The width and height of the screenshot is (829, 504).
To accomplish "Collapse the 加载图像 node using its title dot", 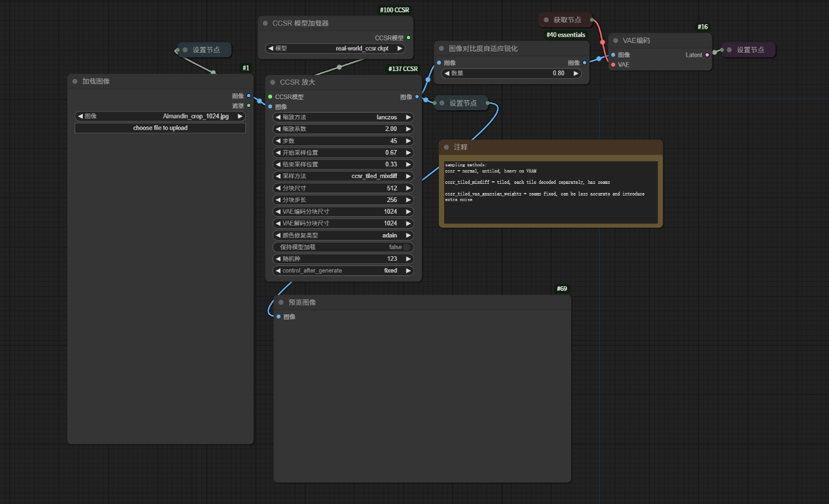I will [x=75, y=82].
